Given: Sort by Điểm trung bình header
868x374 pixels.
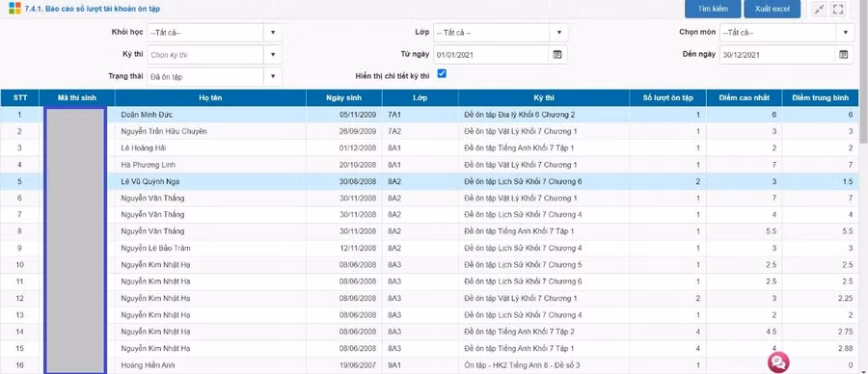Looking at the screenshot, I should tap(821, 97).
